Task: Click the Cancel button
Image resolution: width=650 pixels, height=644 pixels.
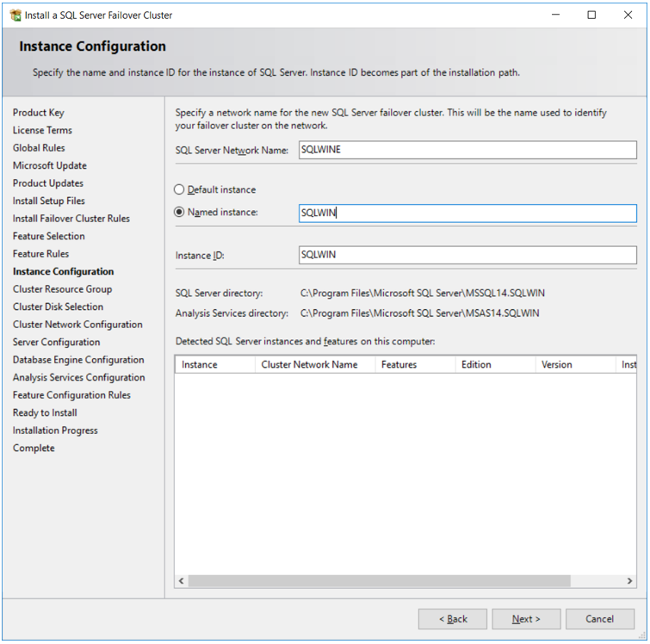Action: click(x=600, y=619)
